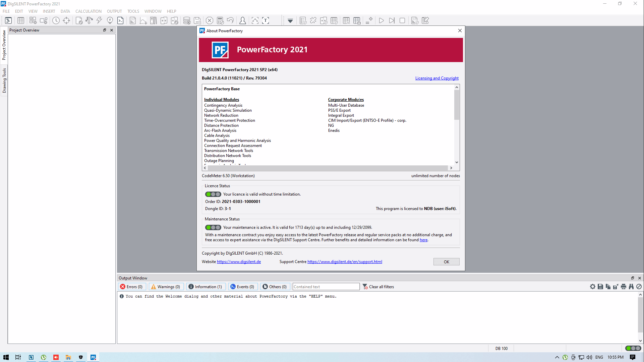Open the Output Window settings gear
The image size is (644, 362).
pyautogui.click(x=593, y=287)
